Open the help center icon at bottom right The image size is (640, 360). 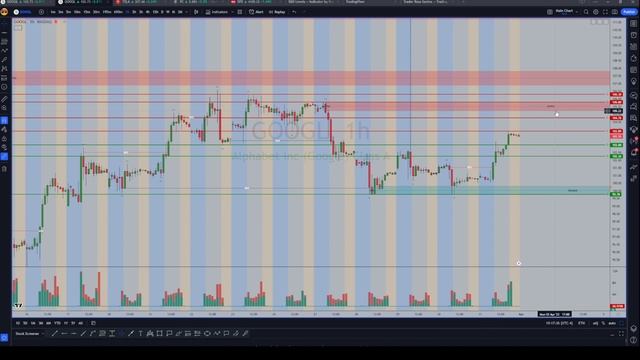point(633,340)
